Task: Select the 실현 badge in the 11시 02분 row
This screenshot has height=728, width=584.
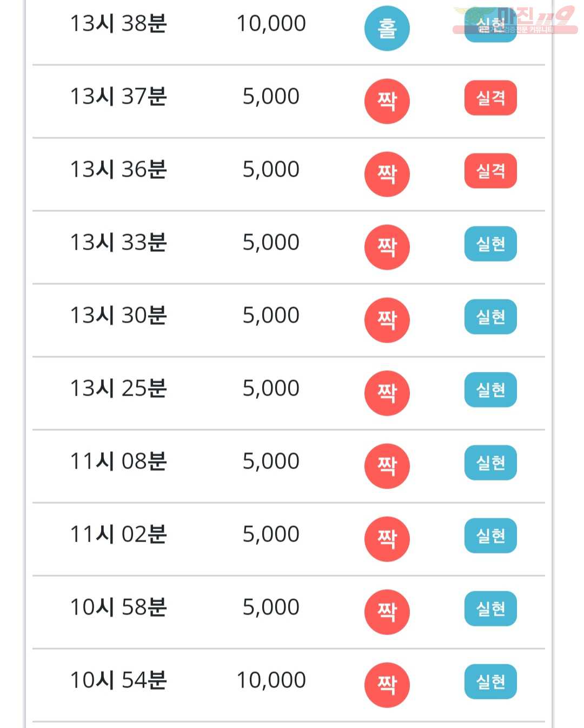Action: (490, 536)
